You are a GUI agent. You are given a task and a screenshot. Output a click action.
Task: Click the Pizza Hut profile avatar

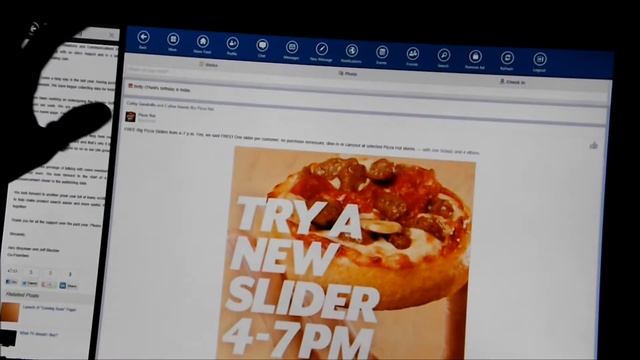pyautogui.click(x=130, y=117)
